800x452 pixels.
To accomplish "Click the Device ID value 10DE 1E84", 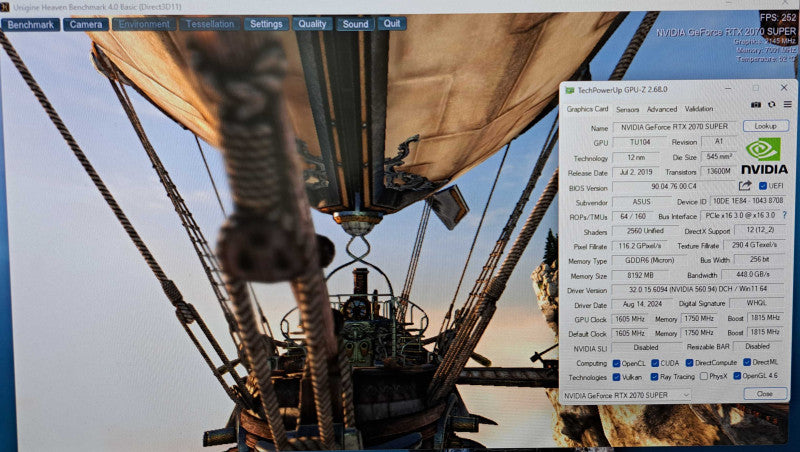I will coord(747,201).
